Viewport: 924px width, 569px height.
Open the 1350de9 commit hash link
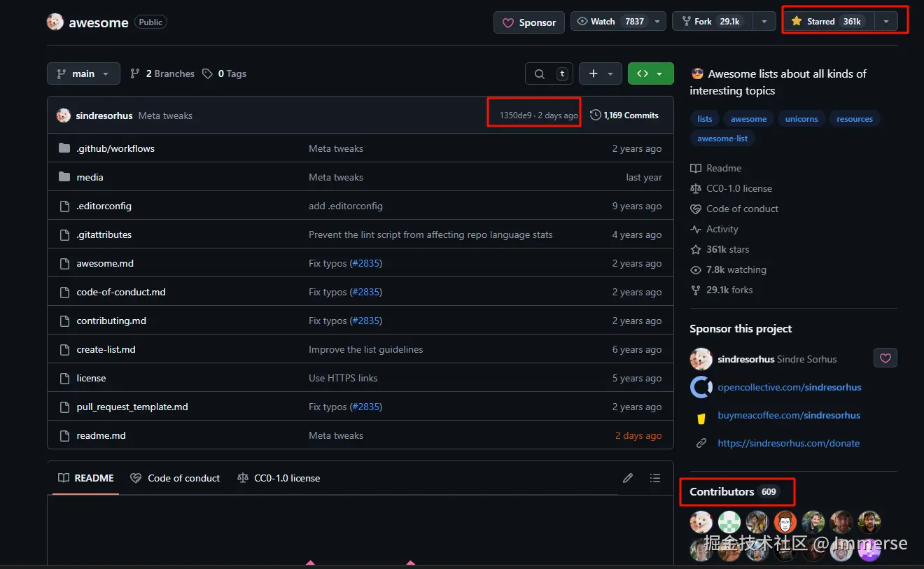515,115
